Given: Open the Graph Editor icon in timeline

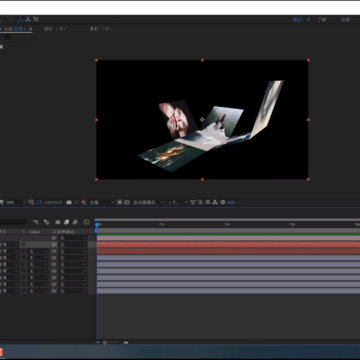Looking at the screenshot, I should (x=87, y=222).
